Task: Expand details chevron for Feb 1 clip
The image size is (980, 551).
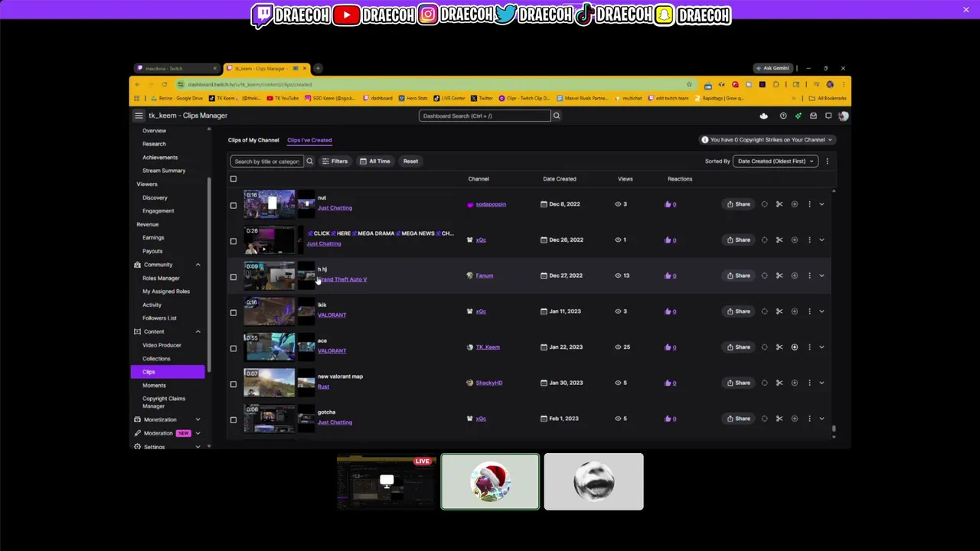Action: coord(822,419)
